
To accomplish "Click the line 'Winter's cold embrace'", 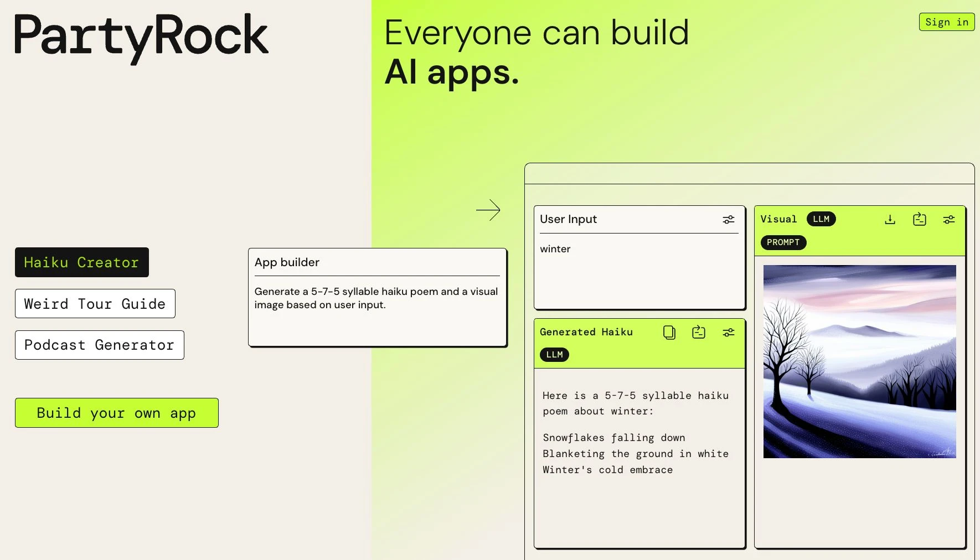I will tap(608, 470).
